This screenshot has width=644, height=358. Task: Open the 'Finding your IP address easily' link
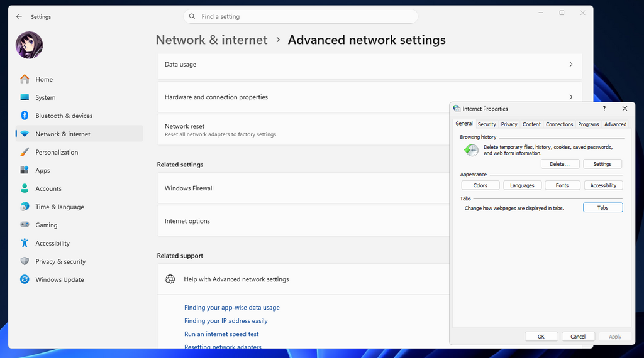[226, 321]
